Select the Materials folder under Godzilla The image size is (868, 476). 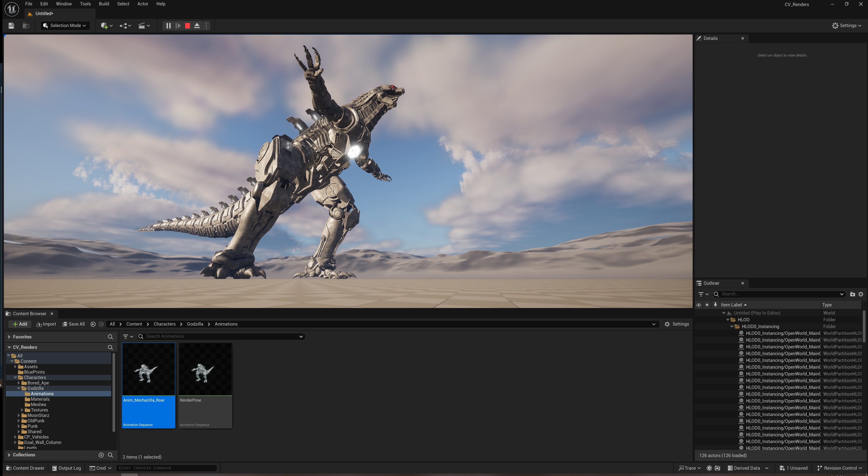[x=40, y=400]
